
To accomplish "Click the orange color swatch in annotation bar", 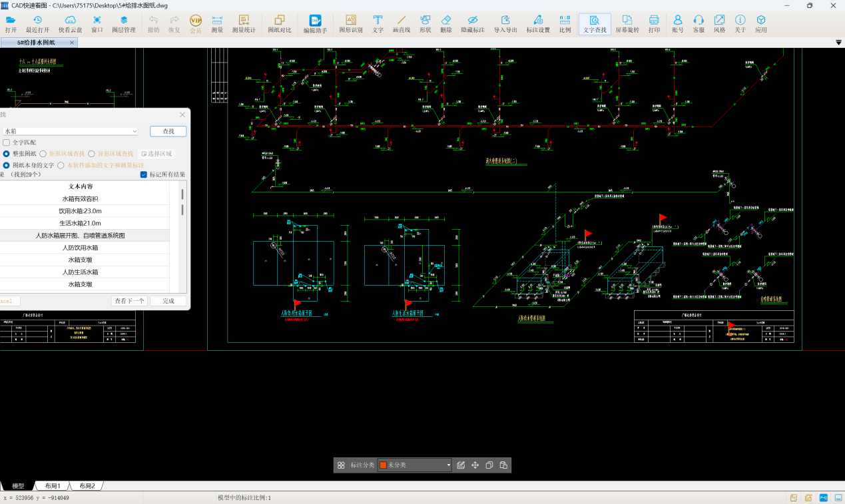I will tap(383, 465).
